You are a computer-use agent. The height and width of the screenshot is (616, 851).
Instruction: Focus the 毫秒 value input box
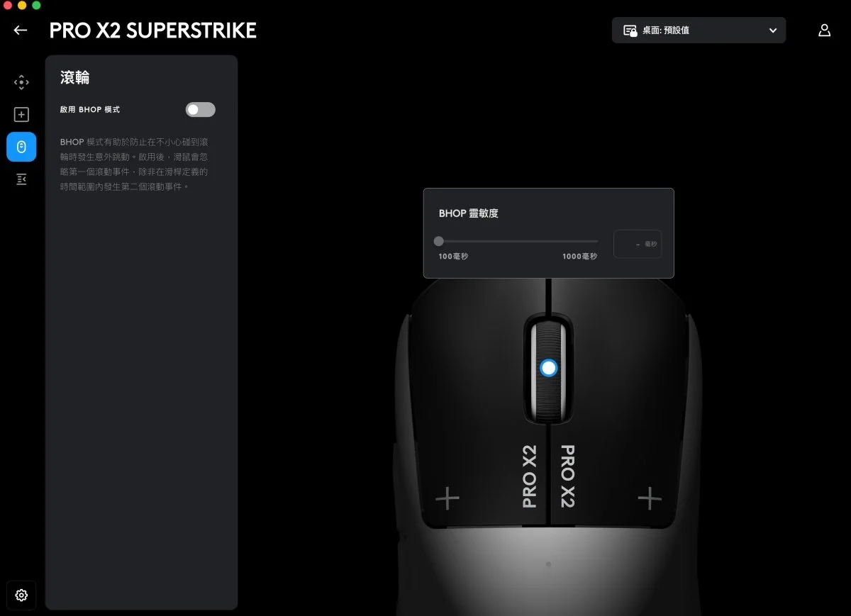[638, 244]
